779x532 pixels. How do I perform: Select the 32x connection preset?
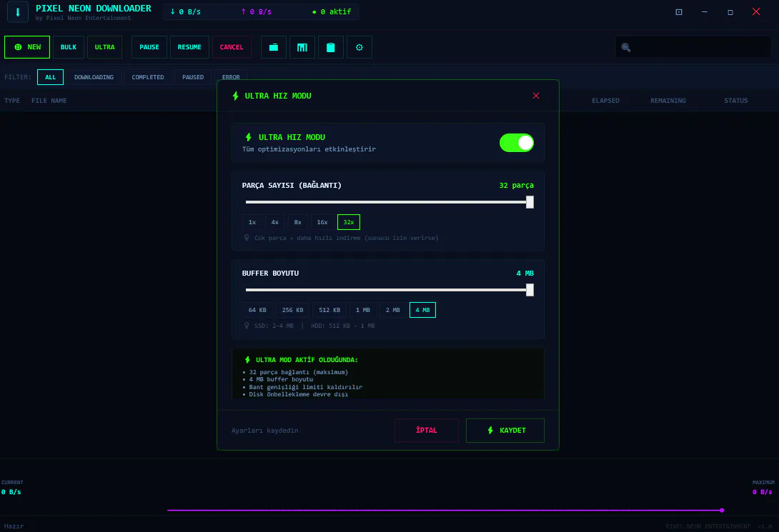349,222
